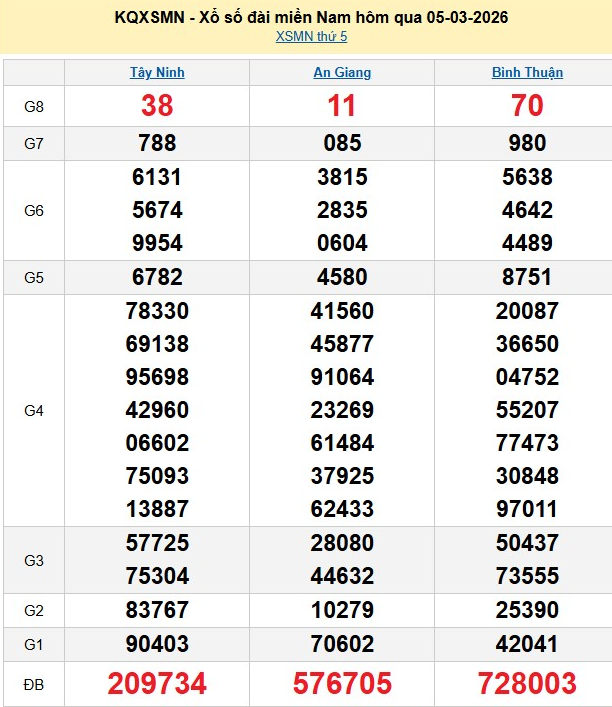Open the XSMN thứ 5 link
The image size is (612, 707).
(x=311, y=37)
